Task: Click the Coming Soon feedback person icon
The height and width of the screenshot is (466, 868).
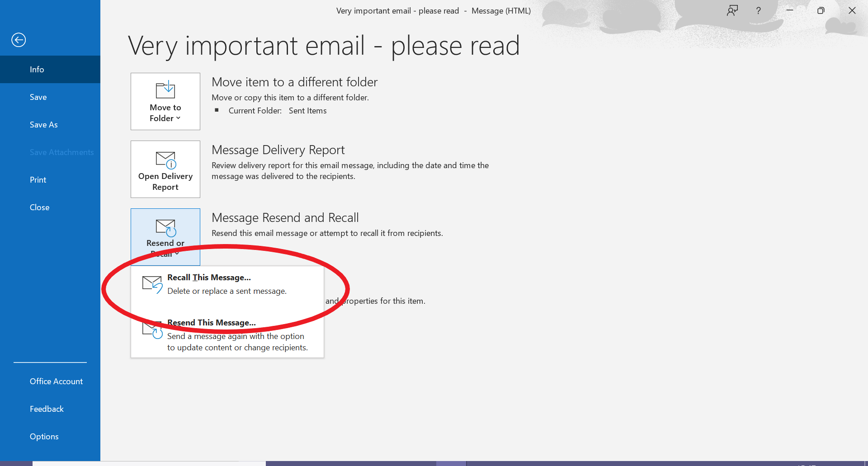Action: click(x=732, y=10)
